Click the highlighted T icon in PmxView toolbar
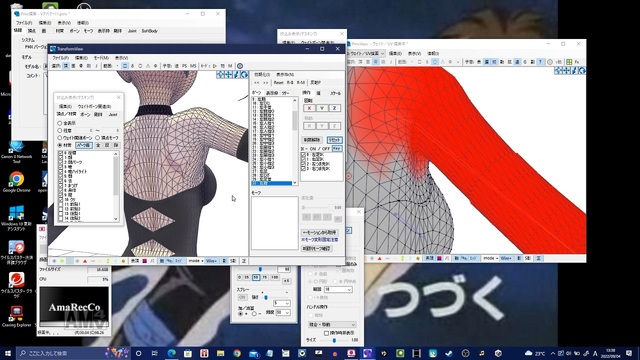 (540, 62)
